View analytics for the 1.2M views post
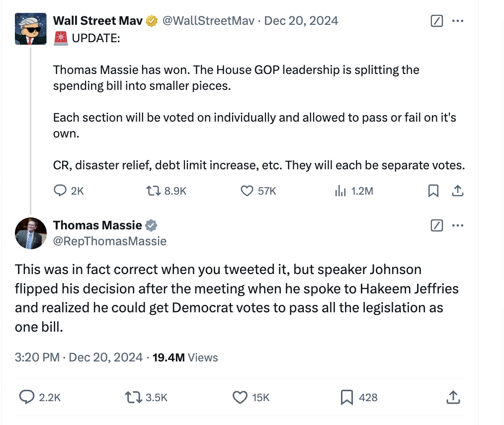Viewport: 504px width, 425px height. pyautogui.click(x=340, y=191)
